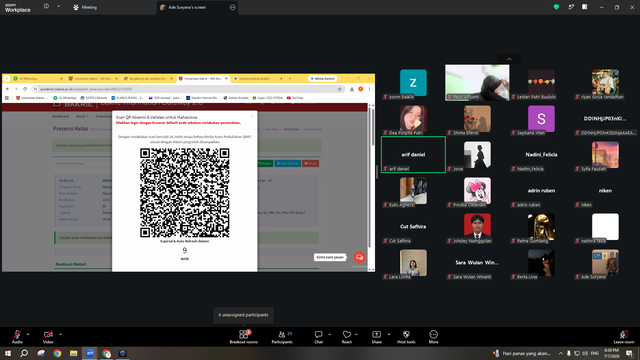
Task: Click the shared screen QR code
Action: coord(184,193)
